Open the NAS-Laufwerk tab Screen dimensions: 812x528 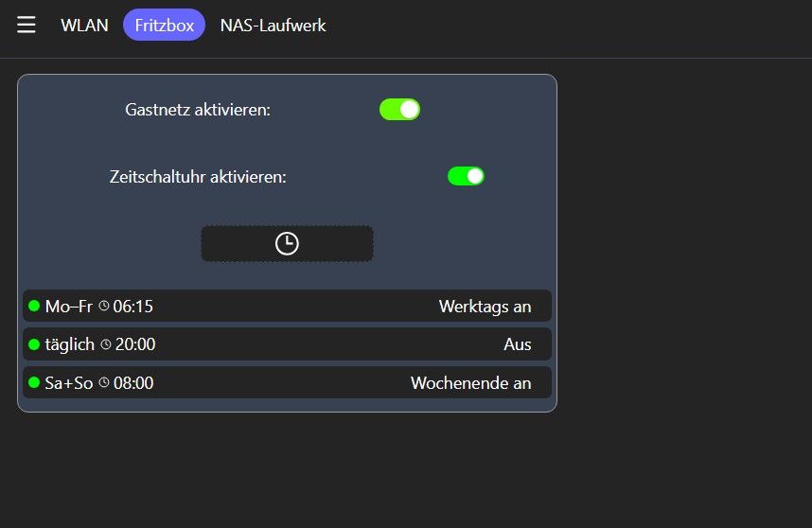(273, 25)
